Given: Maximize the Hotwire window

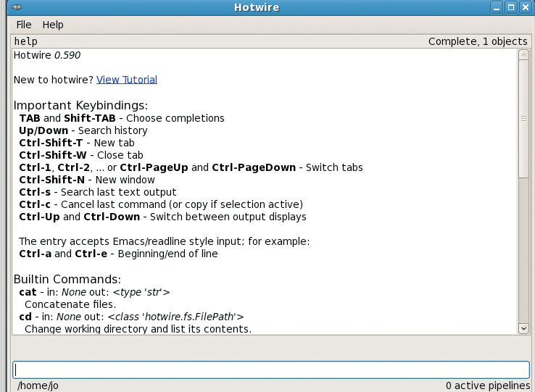Looking at the screenshot, I should (511, 7).
